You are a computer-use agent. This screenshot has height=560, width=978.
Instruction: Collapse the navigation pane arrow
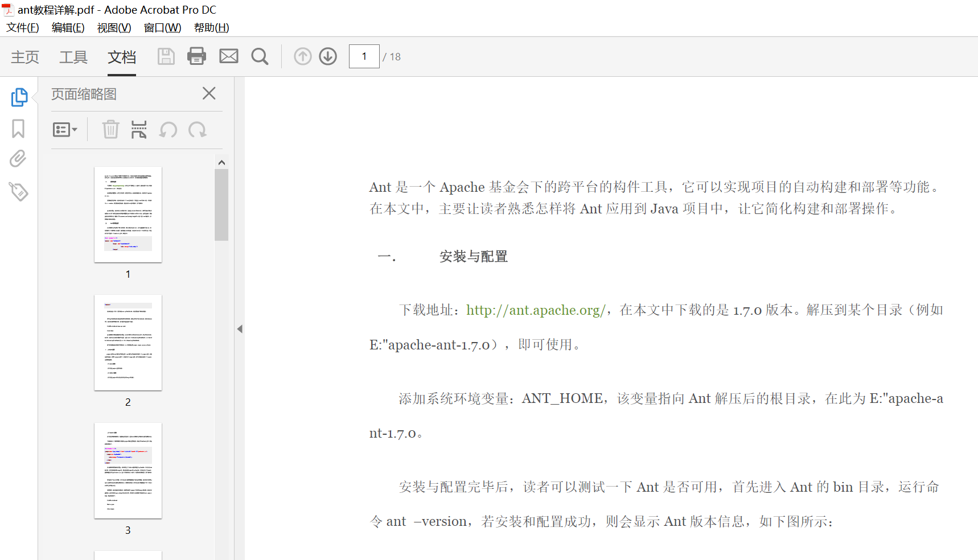[240, 329]
